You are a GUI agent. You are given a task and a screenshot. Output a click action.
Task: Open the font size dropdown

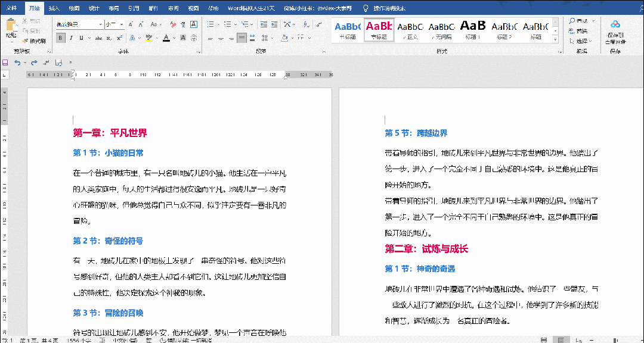[x=122, y=24]
